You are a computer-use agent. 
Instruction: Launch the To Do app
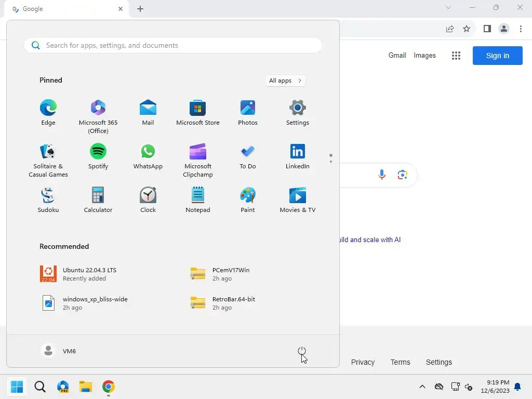point(248,156)
